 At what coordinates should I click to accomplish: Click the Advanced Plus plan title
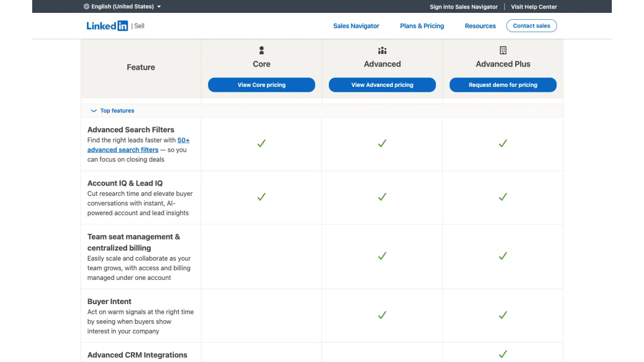click(503, 64)
